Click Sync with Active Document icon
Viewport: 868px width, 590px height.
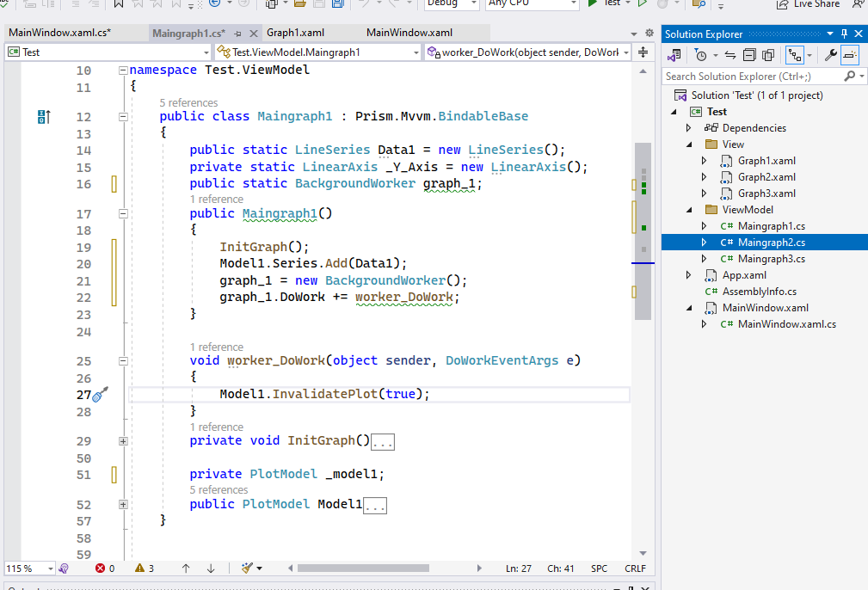pyautogui.click(x=730, y=56)
